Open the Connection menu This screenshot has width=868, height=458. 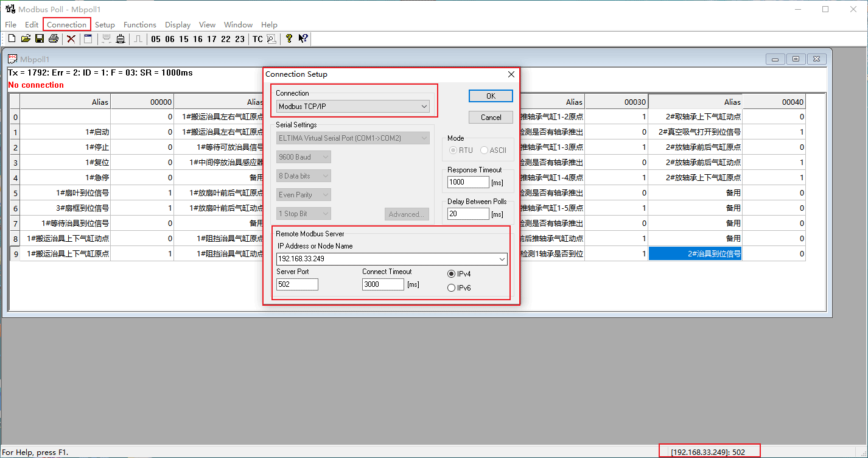66,24
